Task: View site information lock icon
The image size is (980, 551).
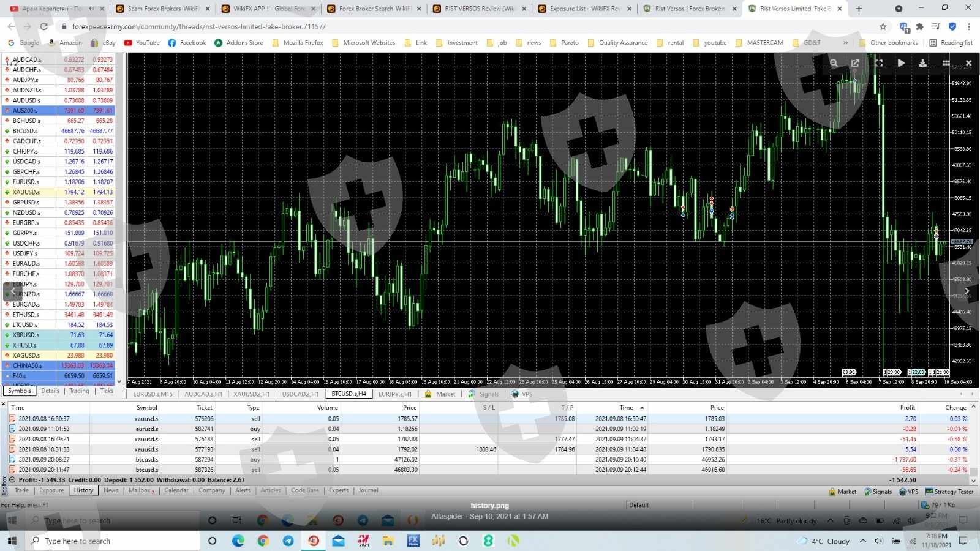Action: click(64, 27)
